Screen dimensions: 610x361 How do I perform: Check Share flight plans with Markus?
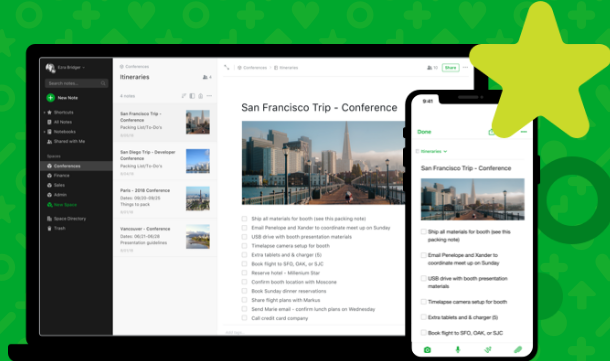244,300
